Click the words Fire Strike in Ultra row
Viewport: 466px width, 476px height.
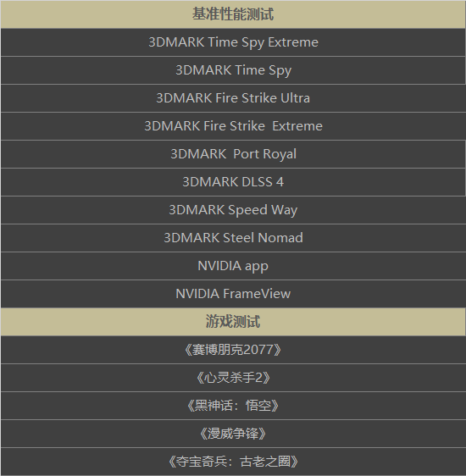point(244,98)
